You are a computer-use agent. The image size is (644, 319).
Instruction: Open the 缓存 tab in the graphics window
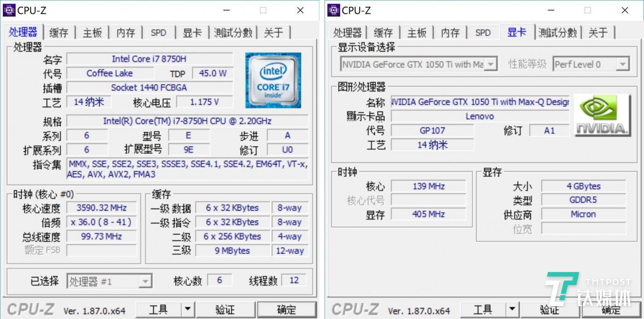383,33
